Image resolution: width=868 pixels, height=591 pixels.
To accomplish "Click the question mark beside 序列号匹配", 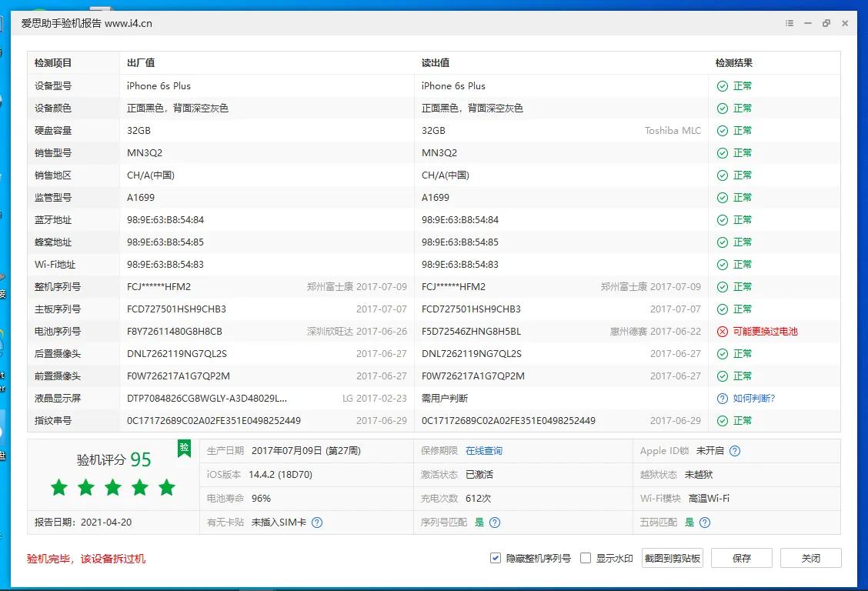I will pos(496,523).
